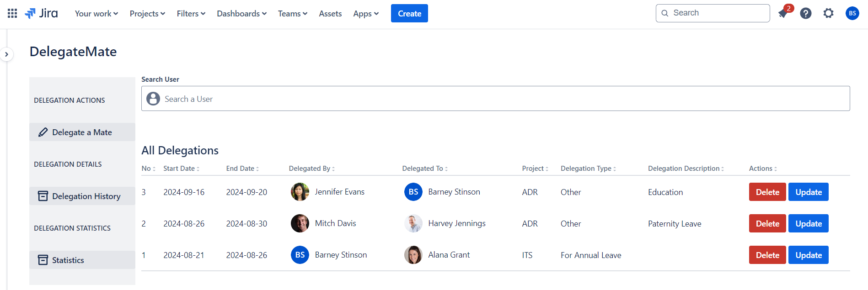The width and height of the screenshot is (868, 290).
Task: Click the magnifier icon in top Search
Action: [665, 13]
